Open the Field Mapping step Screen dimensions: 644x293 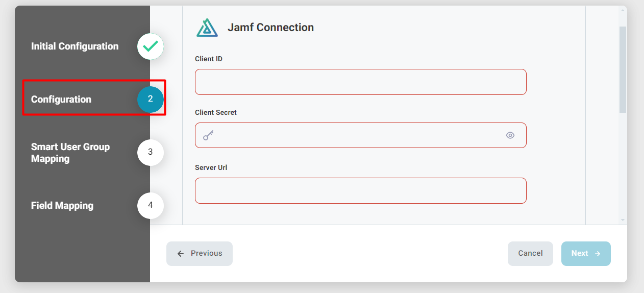62,206
